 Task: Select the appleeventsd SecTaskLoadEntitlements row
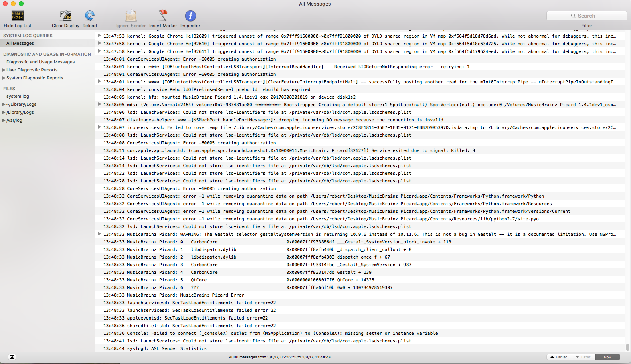tap(360, 318)
